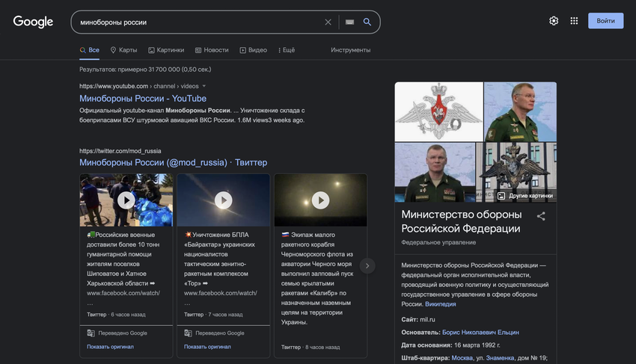Clear the search box with the X icon

pyautogui.click(x=328, y=22)
